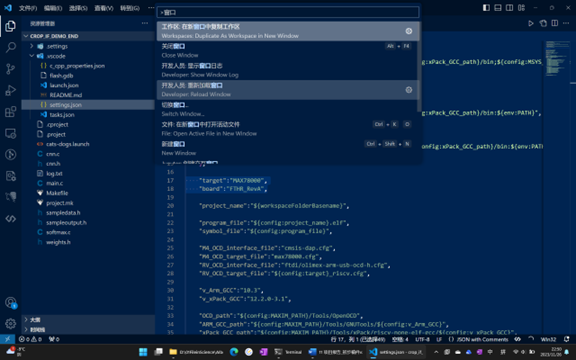Open Explorer panel more actions ellipsis
The width and height of the screenshot is (576, 360).
coord(145,23)
